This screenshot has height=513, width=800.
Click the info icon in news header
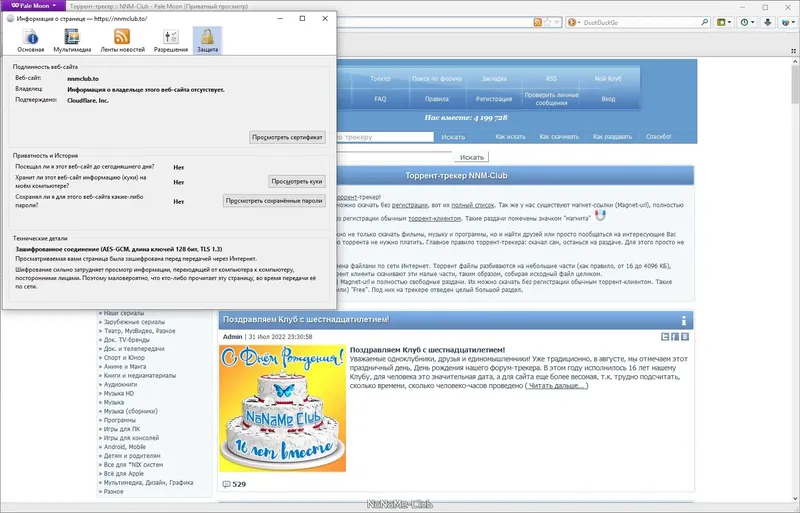tap(684, 321)
